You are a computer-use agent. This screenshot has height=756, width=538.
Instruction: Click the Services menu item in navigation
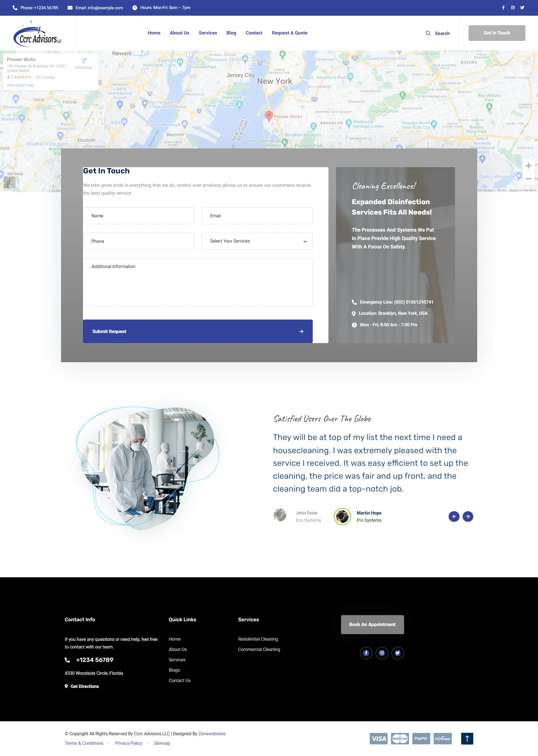click(x=207, y=32)
